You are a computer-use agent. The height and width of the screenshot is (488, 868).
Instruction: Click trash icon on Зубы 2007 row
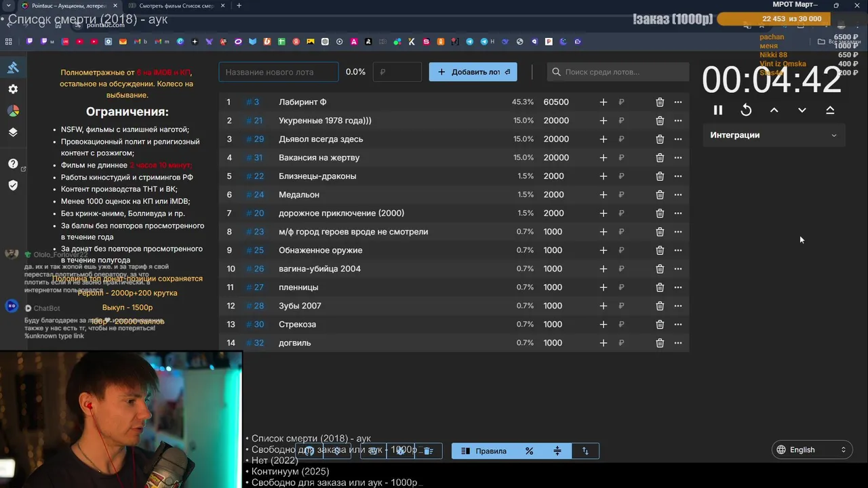(660, 306)
